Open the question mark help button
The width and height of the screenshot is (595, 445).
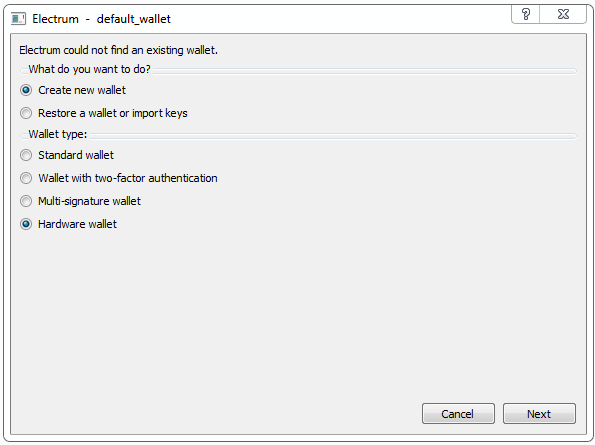coord(526,14)
